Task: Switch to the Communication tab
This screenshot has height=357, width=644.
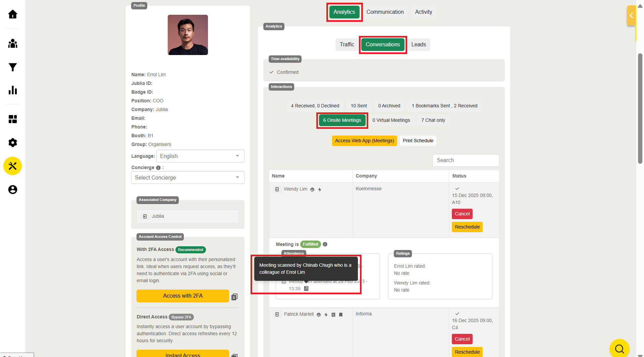Action: pos(385,12)
